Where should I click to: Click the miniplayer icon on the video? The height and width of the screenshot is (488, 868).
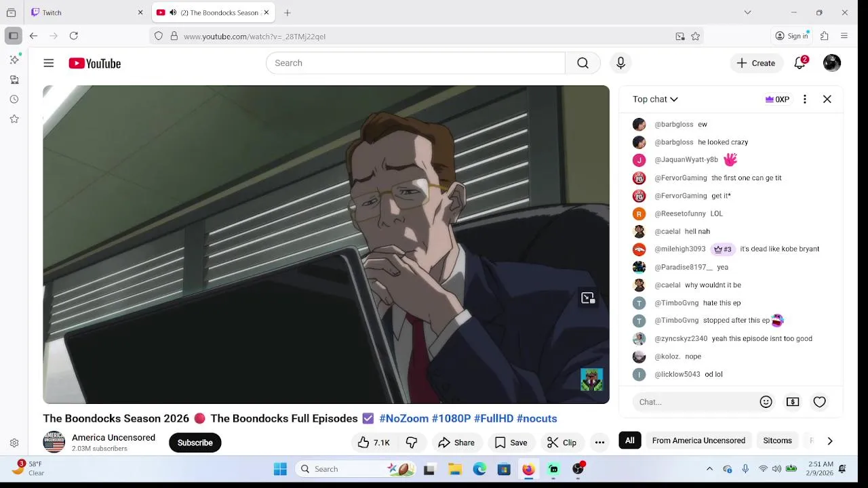(588, 298)
